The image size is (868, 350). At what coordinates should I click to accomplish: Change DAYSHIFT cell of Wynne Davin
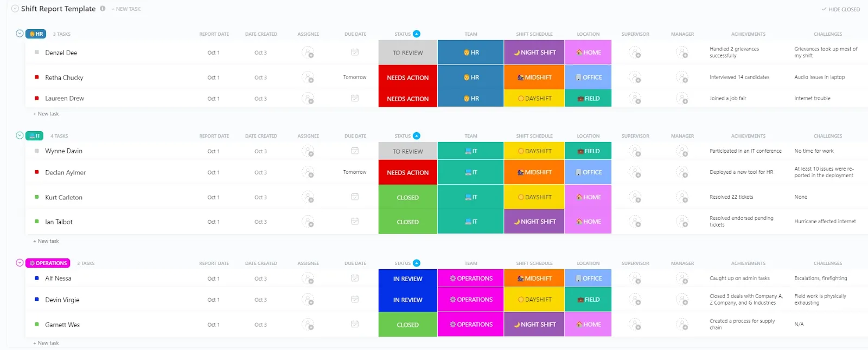point(534,151)
